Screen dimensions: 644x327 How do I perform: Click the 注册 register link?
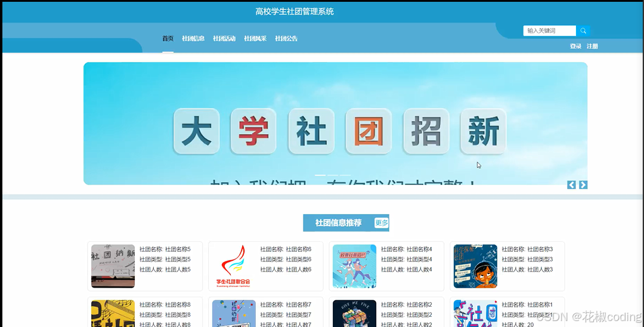click(592, 47)
